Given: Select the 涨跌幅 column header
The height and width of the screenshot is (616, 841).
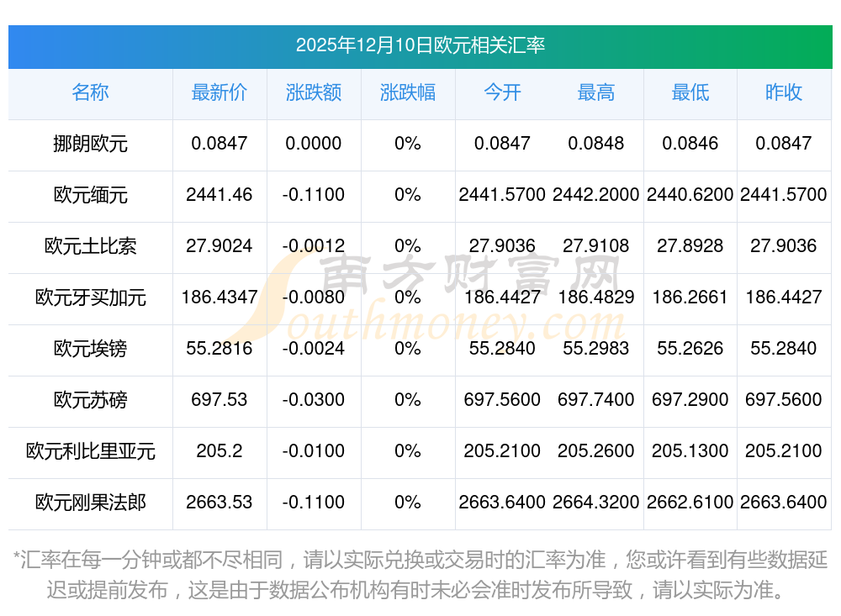Looking at the screenshot, I should point(408,93).
